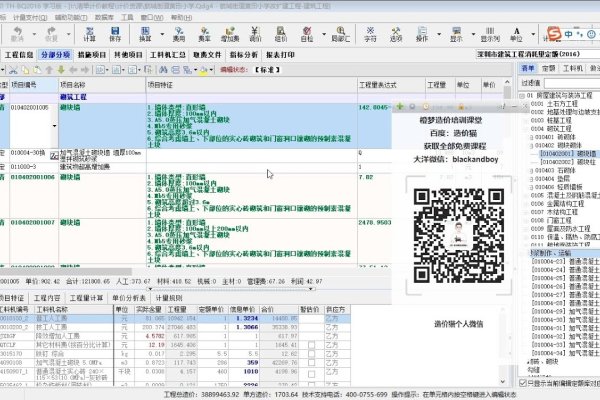The height and width of the screenshot is (400, 600).
Task: Open the 单价分析表 bottom tab
Action: [129, 298]
